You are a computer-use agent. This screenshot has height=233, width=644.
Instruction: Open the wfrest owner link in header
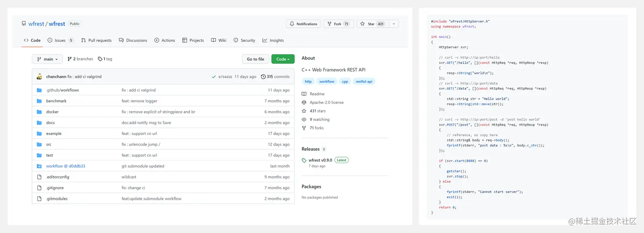pos(36,24)
